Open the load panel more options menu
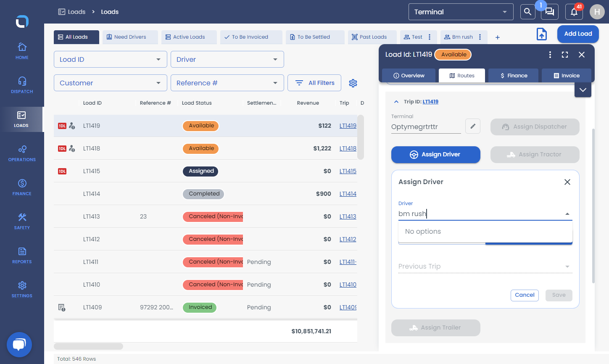The width and height of the screenshot is (609, 364). [550, 55]
